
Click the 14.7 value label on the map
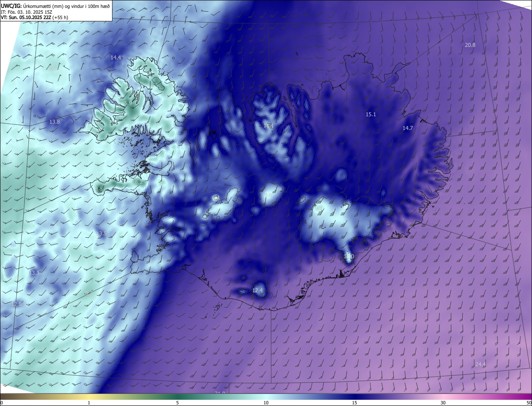tap(408, 128)
